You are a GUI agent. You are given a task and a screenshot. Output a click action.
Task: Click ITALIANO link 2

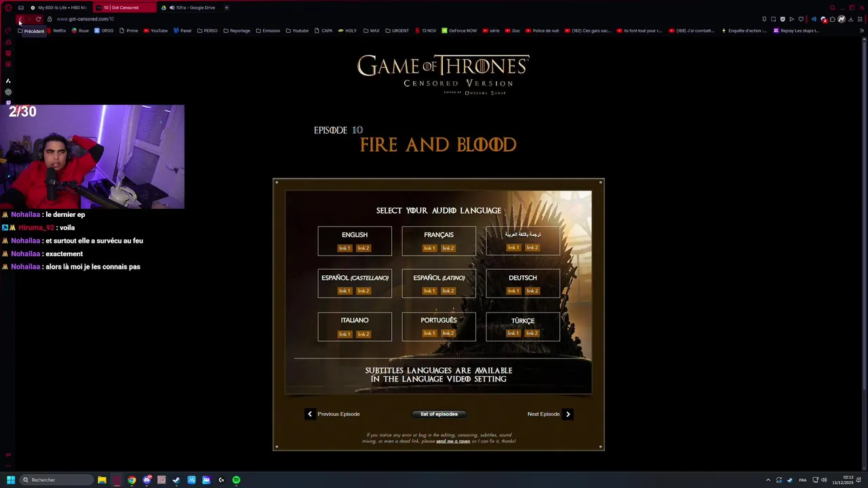pos(363,334)
